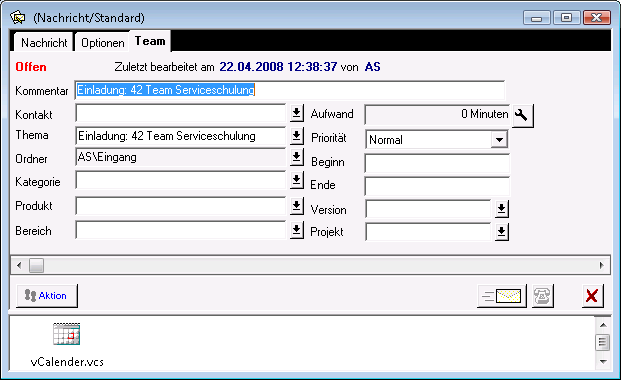Click the red Offen status text
This screenshot has height=380, width=621.
[x=31, y=67]
